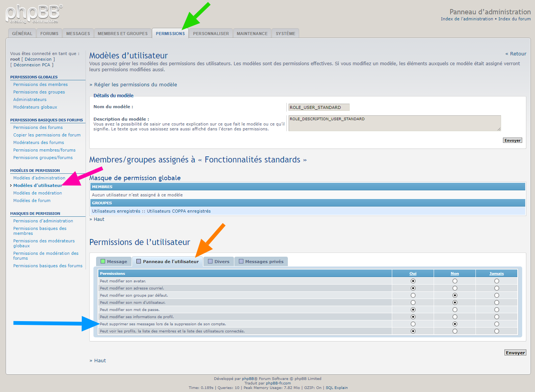Click the green square on Message tab
The image size is (535, 392).
pyautogui.click(x=103, y=261)
